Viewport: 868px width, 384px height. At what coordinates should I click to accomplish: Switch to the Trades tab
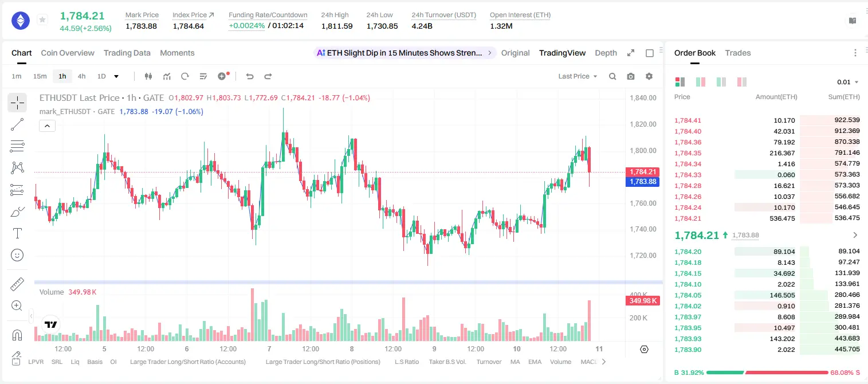click(x=738, y=53)
